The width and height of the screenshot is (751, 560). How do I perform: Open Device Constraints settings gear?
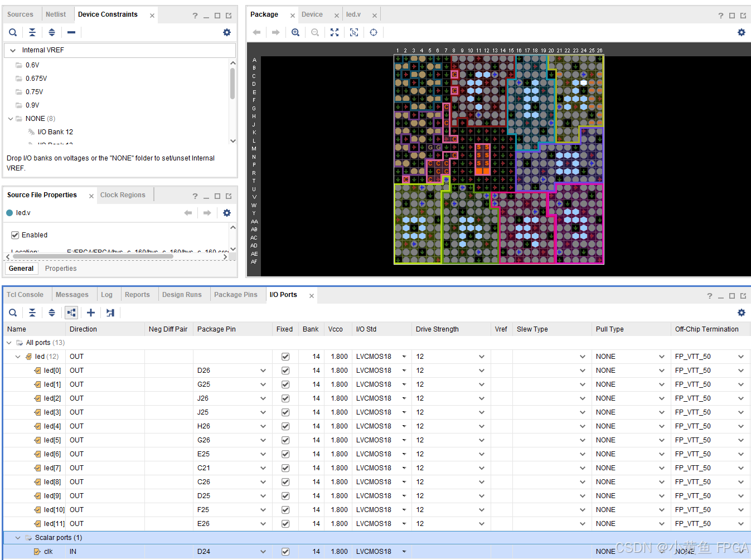point(227,32)
